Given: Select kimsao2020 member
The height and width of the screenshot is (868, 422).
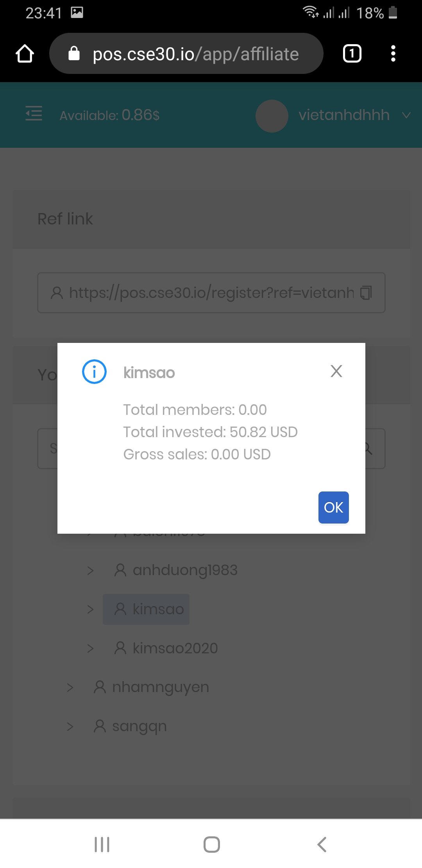Looking at the screenshot, I should (175, 648).
